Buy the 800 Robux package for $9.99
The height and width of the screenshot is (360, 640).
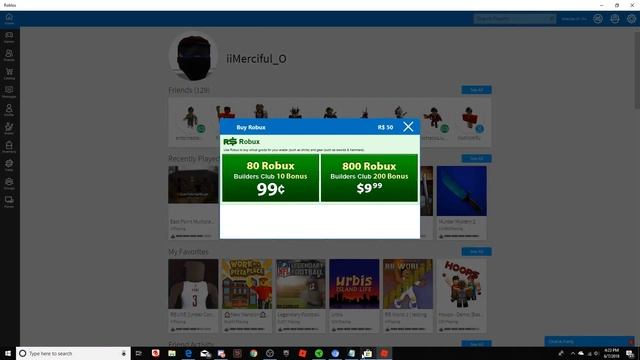[x=369, y=178]
